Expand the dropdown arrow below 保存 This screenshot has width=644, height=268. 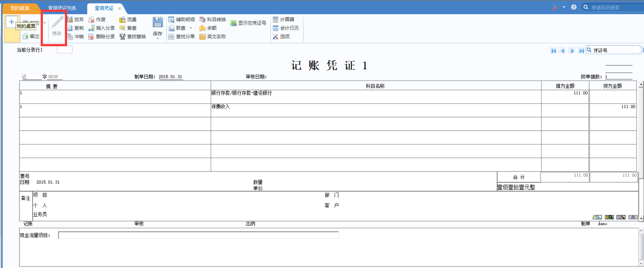158,38
